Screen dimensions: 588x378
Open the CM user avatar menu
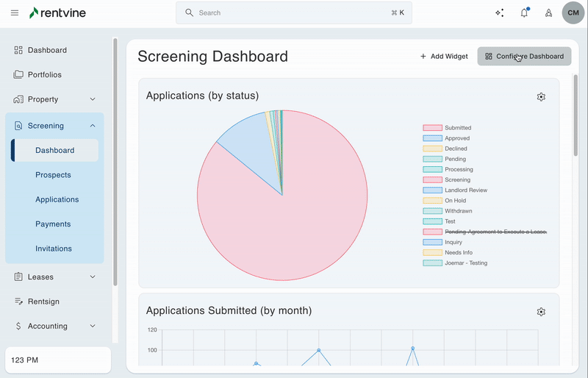tap(573, 13)
